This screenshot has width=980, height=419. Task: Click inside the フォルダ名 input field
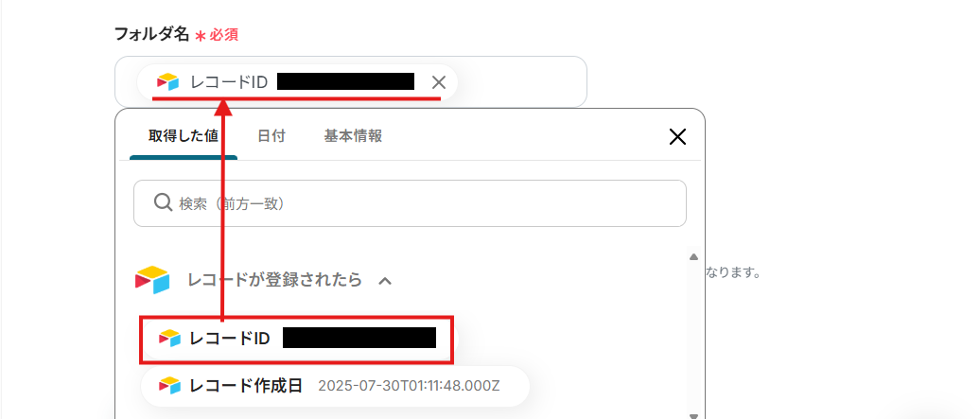tap(522, 81)
